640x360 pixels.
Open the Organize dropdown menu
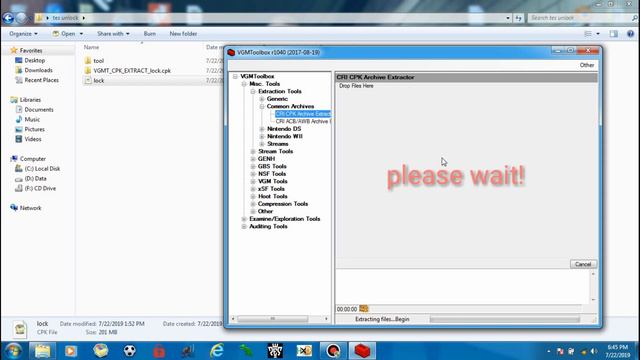23,34
